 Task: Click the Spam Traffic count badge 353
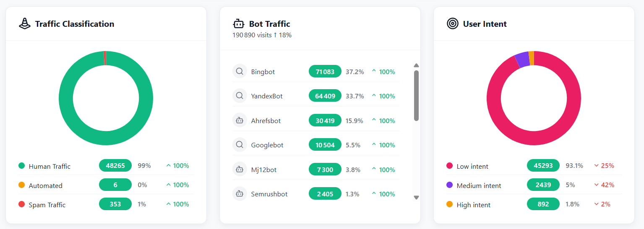click(x=115, y=204)
